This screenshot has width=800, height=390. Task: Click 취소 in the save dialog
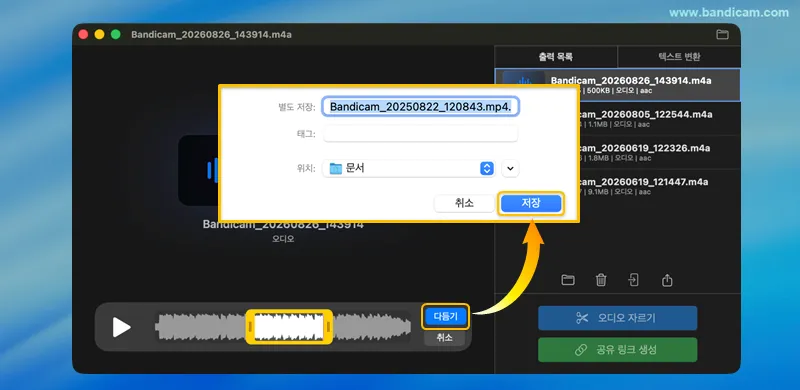click(464, 203)
